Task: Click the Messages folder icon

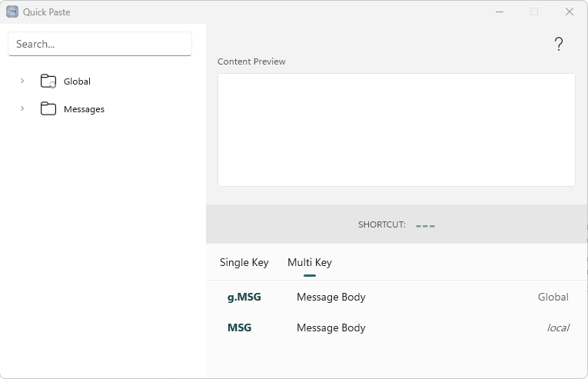Action: coord(48,109)
